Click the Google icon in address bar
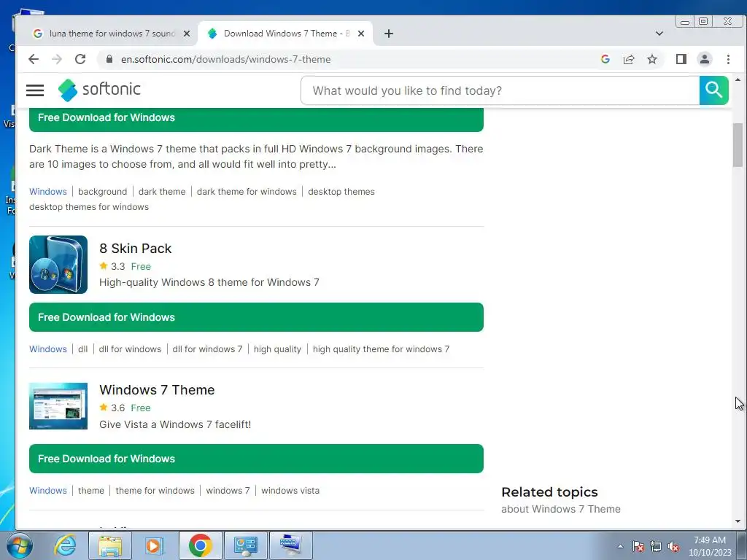Viewport: 747px width, 560px height. click(x=605, y=59)
